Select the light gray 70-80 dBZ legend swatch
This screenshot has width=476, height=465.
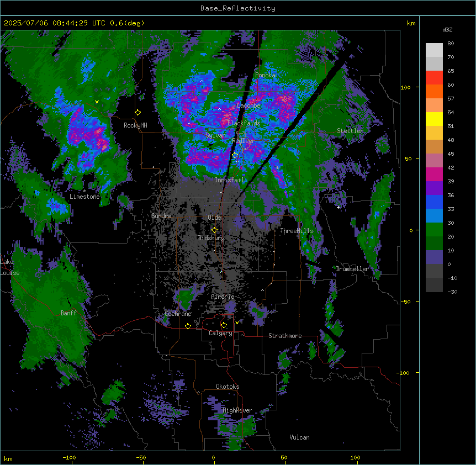point(434,50)
